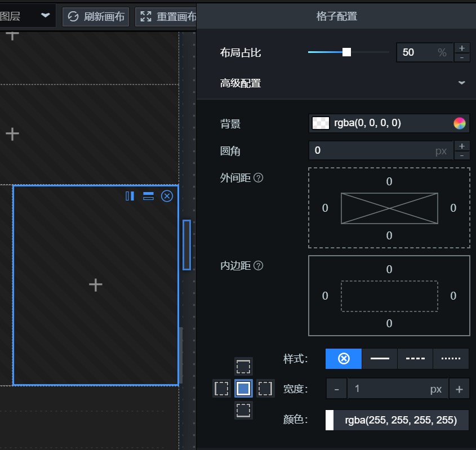The image size is (476, 450).
Task: Select the right border side icon
Action: click(265, 389)
